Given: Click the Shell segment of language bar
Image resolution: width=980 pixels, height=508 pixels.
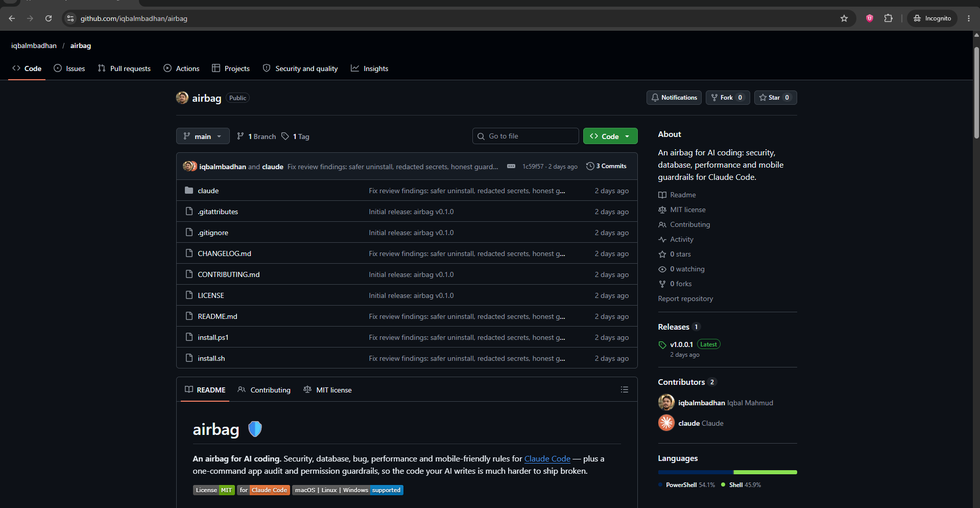Looking at the screenshot, I should (x=765, y=472).
